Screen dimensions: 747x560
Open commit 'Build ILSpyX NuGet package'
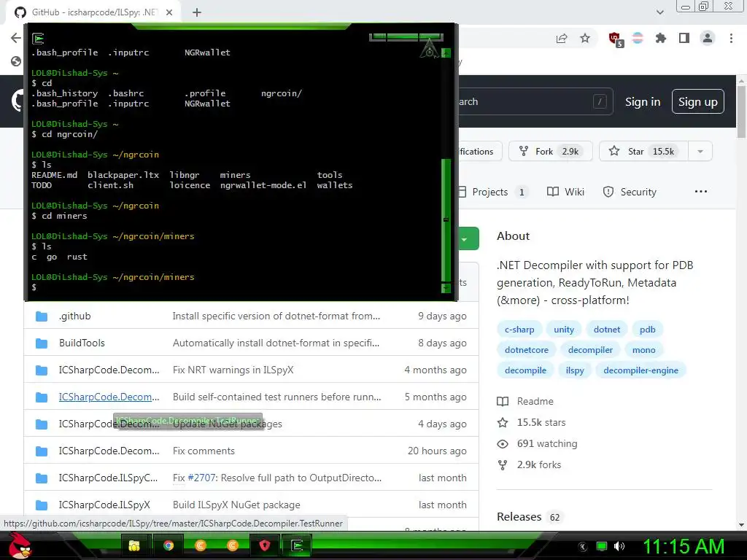pos(236,505)
